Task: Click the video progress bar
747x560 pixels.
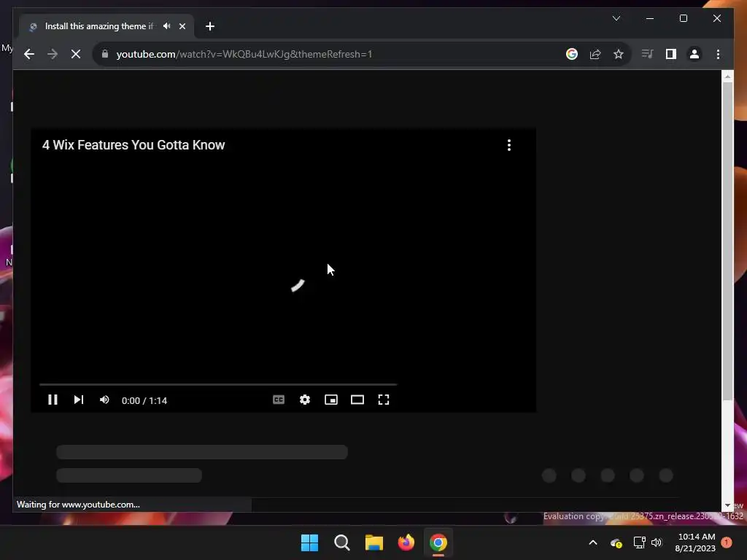Action: pos(218,384)
